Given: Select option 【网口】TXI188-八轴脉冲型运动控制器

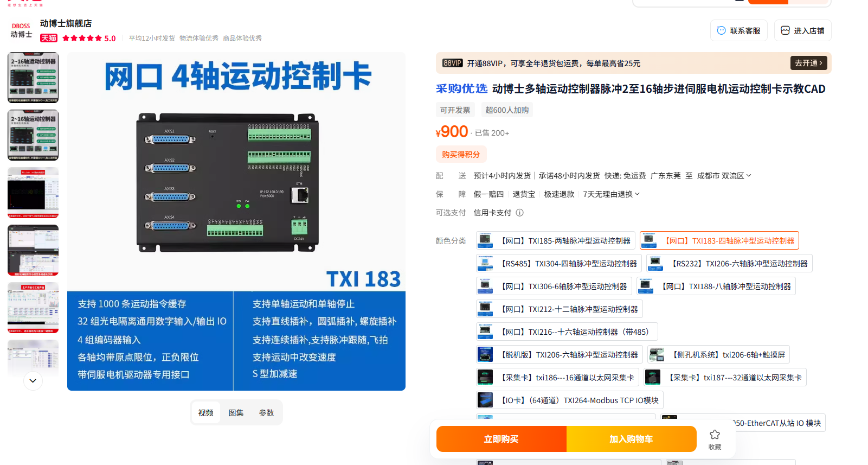Looking at the screenshot, I should point(716,286).
